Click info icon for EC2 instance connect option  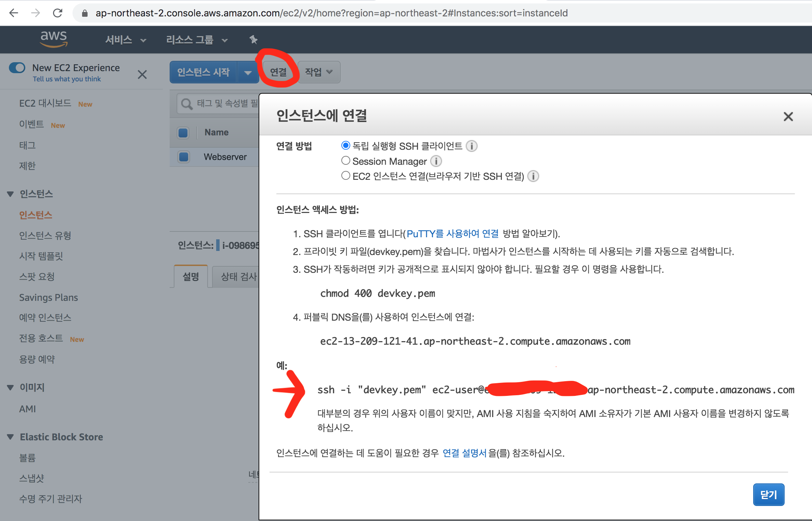pos(533,176)
